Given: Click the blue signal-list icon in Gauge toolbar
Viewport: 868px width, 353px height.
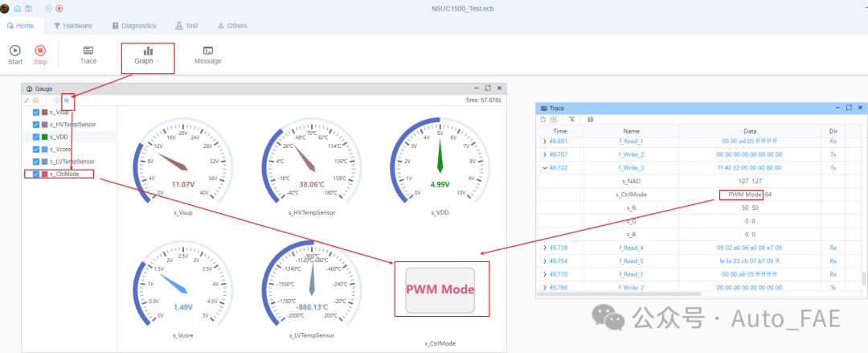Looking at the screenshot, I should point(67,101).
